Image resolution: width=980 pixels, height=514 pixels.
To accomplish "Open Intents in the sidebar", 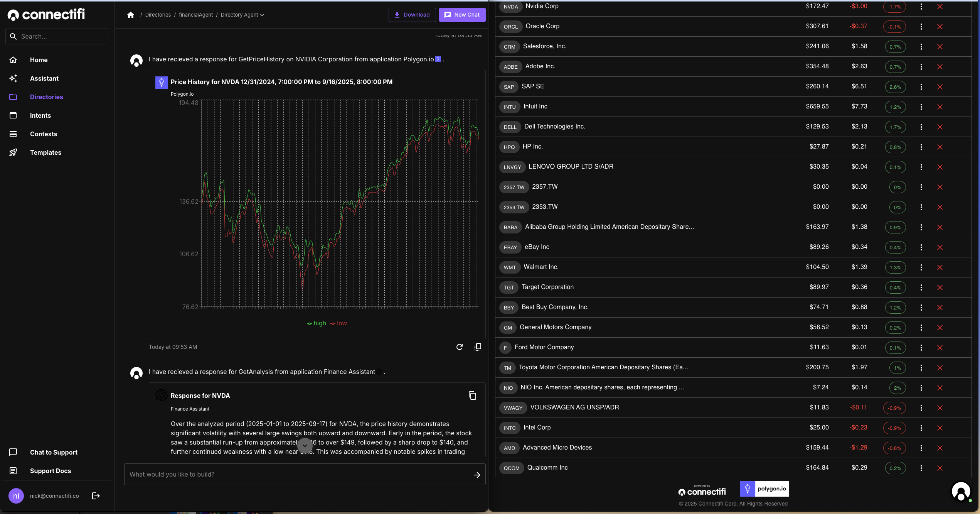I will click(40, 115).
